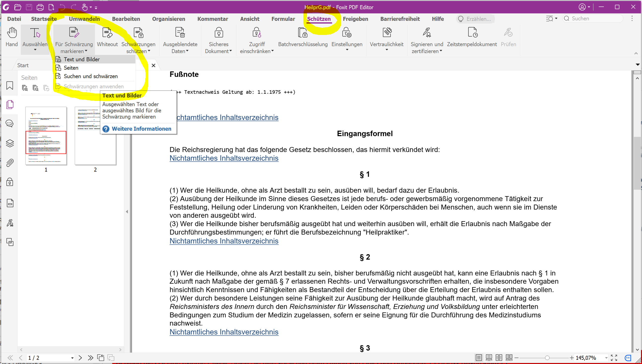Expand the document tab list arrow

click(638, 64)
